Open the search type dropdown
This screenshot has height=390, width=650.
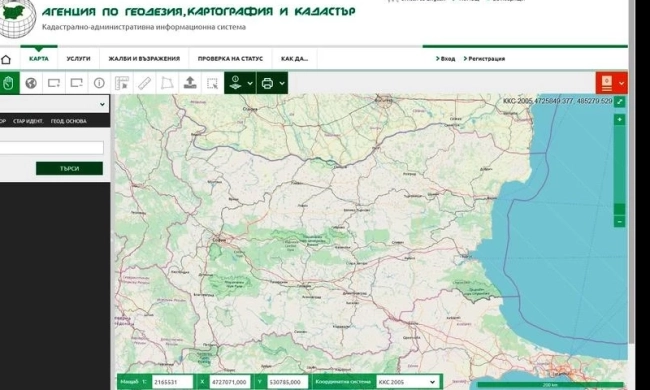tap(54, 104)
